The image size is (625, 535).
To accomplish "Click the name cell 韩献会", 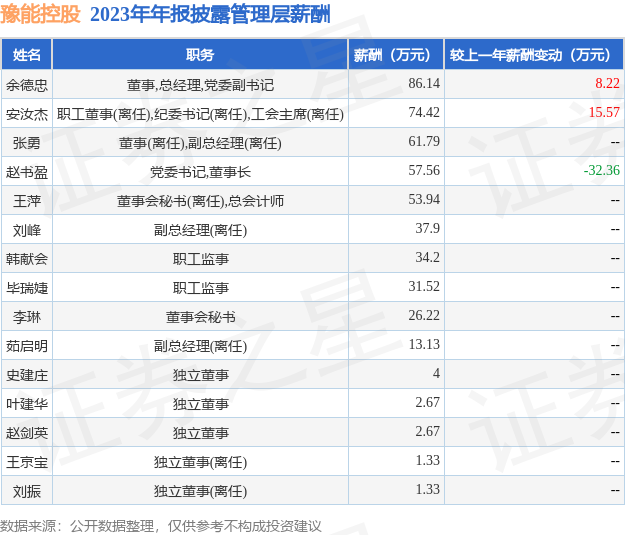I will (27, 259).
